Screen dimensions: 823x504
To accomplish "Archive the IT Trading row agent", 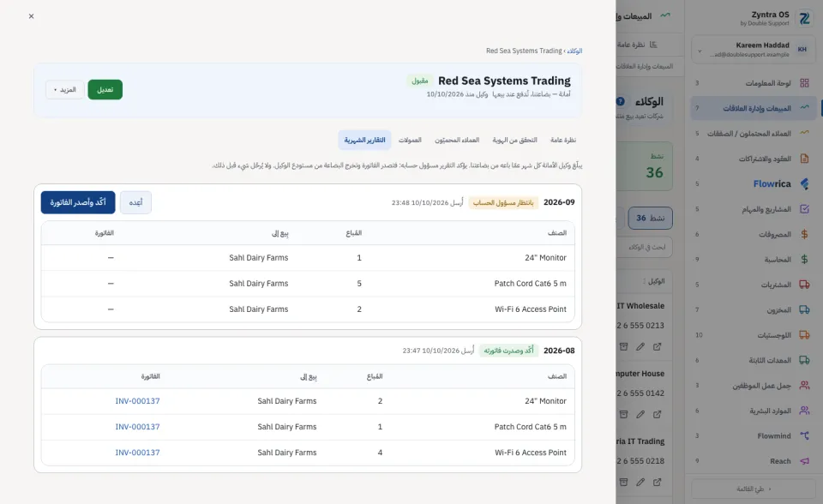I will point(623,482).
